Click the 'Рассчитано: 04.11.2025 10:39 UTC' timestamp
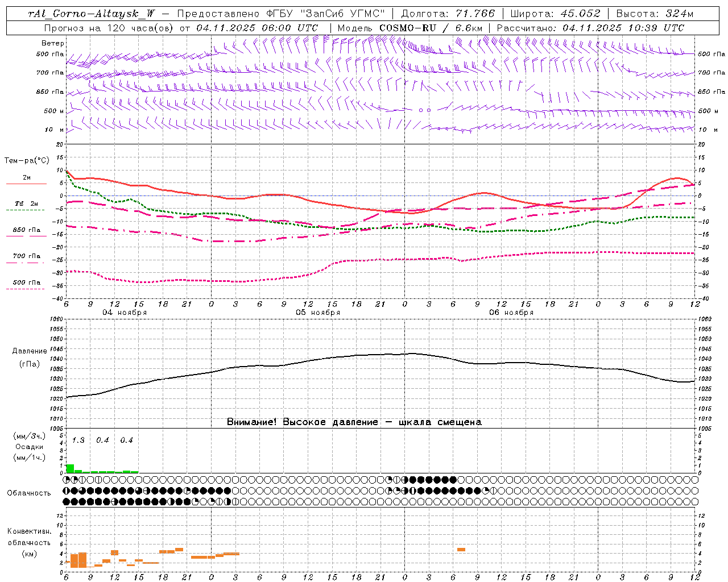Screen dimensions: 728x582 [590, 28]
